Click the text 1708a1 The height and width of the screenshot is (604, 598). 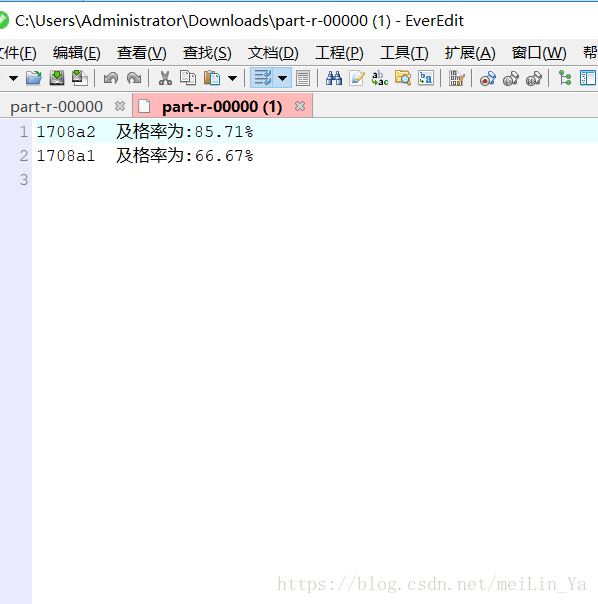pyautogui.click(x=66, y=156)
